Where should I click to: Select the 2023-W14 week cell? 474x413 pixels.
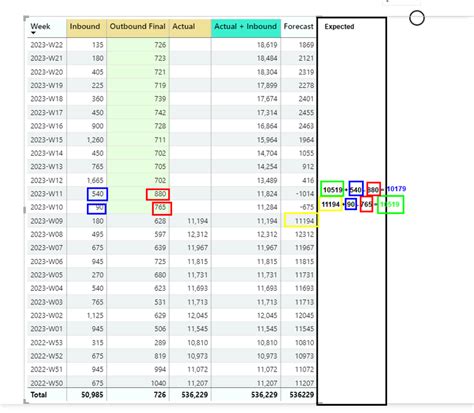(x=46, y=153)
